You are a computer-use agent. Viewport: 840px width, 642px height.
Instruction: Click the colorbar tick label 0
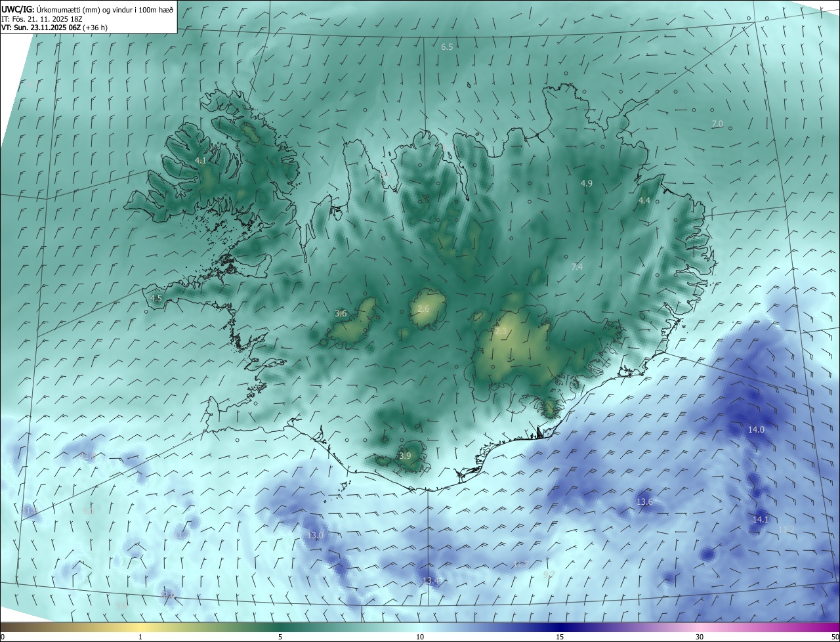click(3, 637)
